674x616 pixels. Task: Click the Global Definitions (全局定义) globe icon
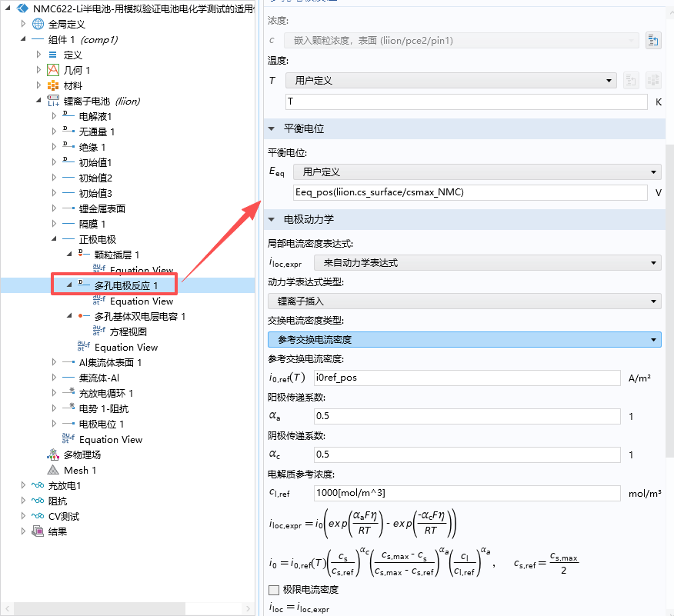(x=38, y=24)
